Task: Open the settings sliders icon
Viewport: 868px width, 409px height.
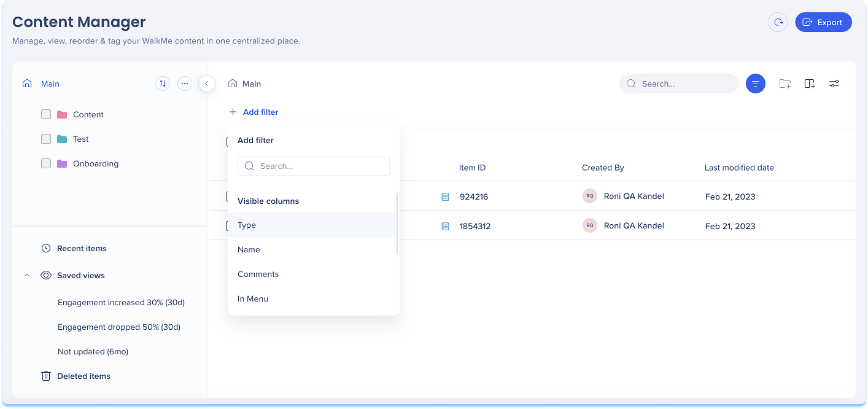Action: 834,84
